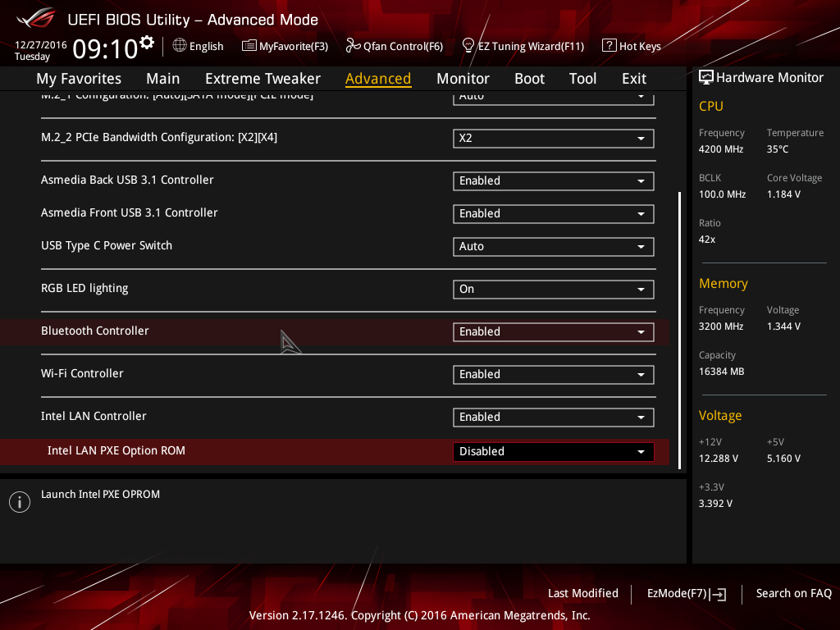The image size is (840, 630).
Task: Open the My Favorites tab
Action: pos(79,79)
